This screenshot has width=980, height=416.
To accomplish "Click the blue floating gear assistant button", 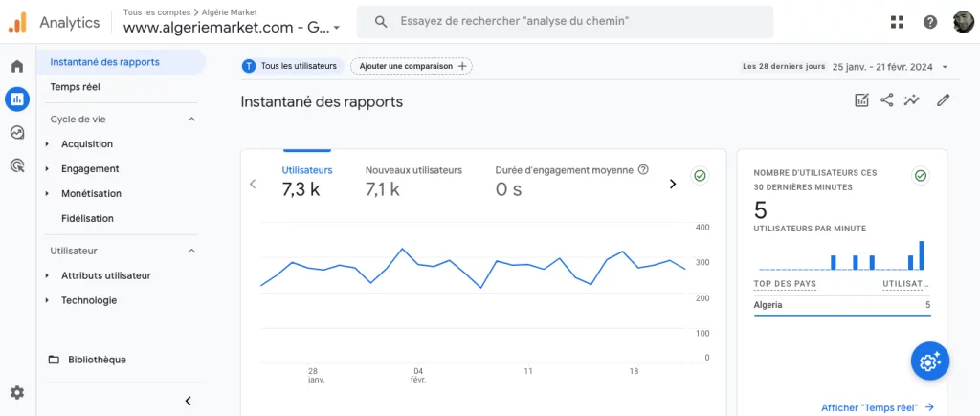I will pyautogui.click(x=930, y=361).
